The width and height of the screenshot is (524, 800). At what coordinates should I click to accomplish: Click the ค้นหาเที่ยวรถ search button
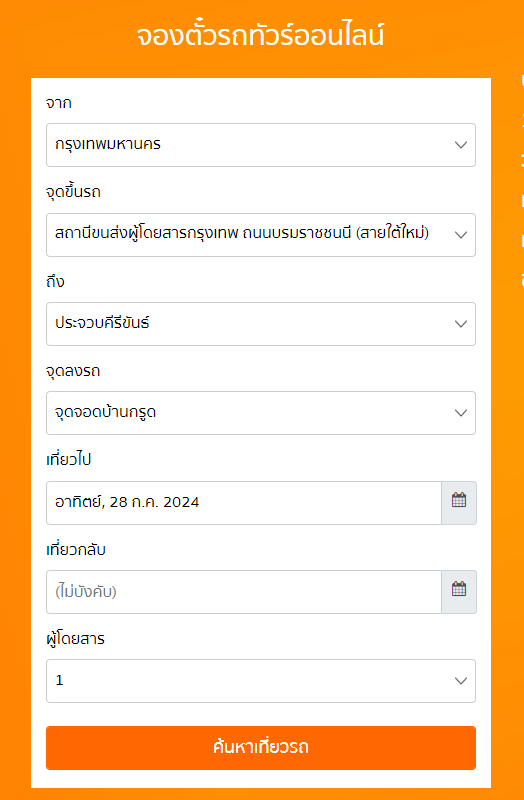261,747
